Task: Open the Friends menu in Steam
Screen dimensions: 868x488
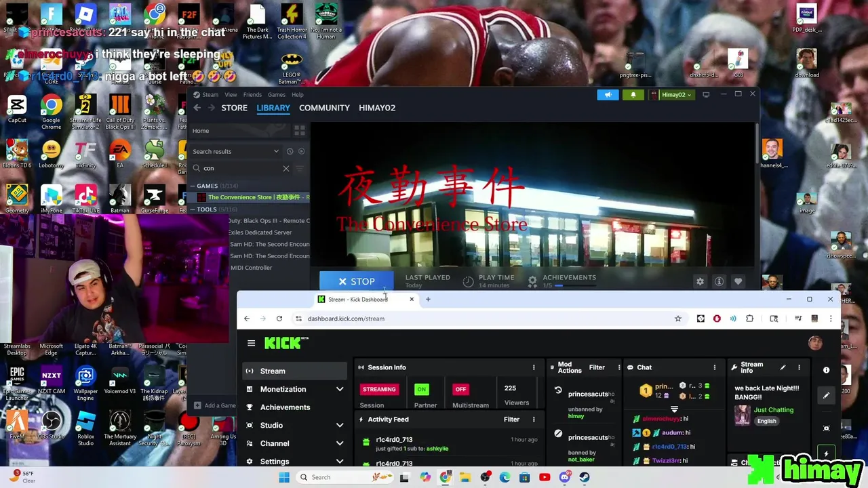Action: tap(252, 95)
